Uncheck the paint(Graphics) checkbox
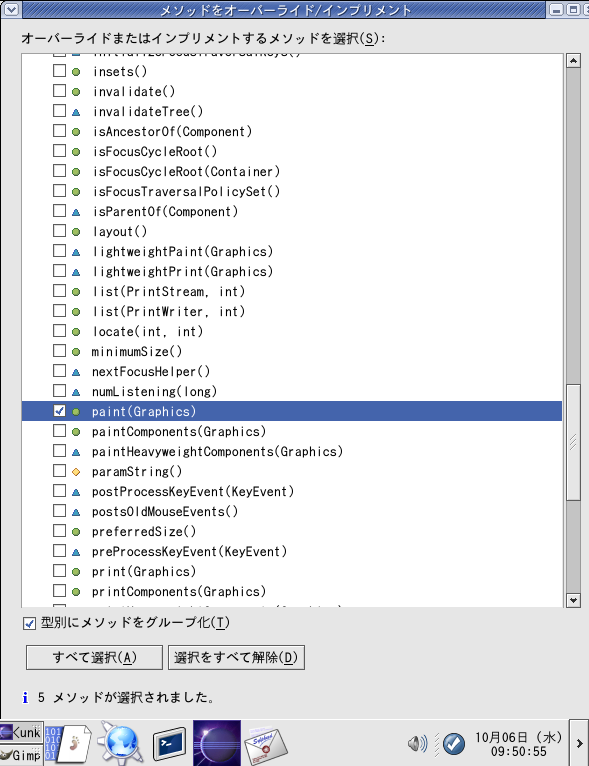The height and width of the screenshot is (766, 589). tap(60, 411)
